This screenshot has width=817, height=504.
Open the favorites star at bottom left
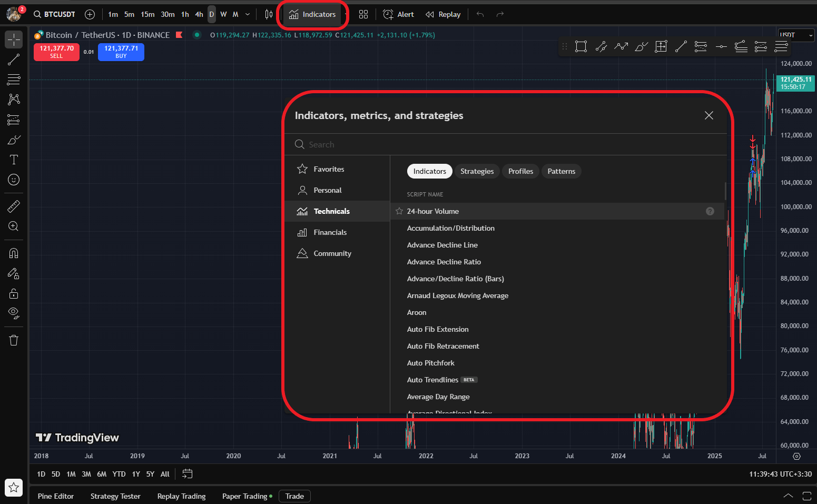pyautogui.click(x=14, y=488)
